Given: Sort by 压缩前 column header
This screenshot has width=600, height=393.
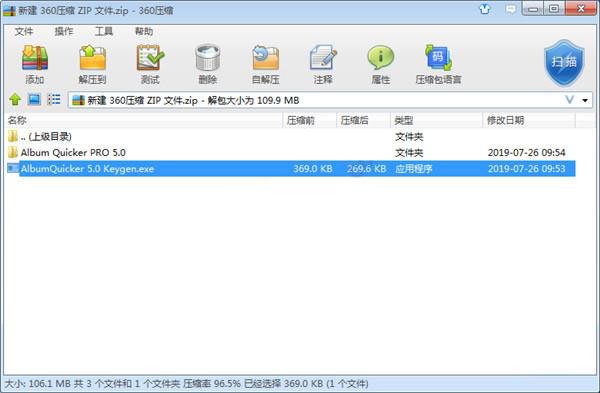Looking at the screenshot, I should pyautogui.click(x=310, y=120).
